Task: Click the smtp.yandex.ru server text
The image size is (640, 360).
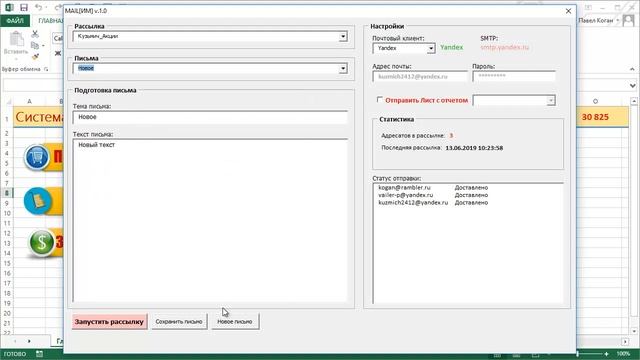Action: pyautogui.click(x=504, y=47)
